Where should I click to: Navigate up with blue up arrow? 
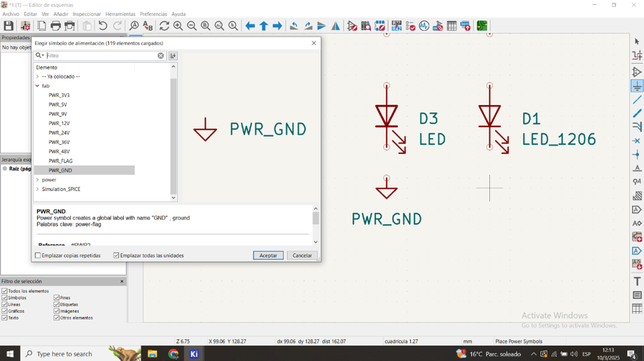click(x=264, y=26)
